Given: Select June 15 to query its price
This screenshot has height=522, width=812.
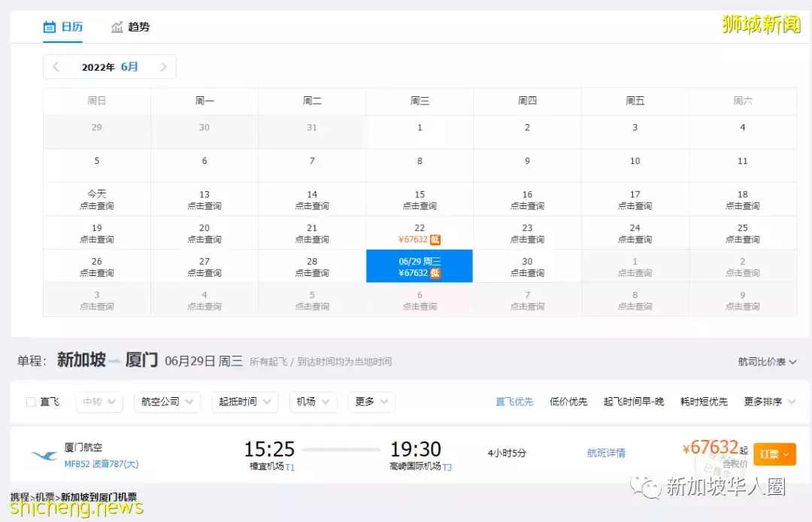Looking at the screenshot, I should point(420,199).
